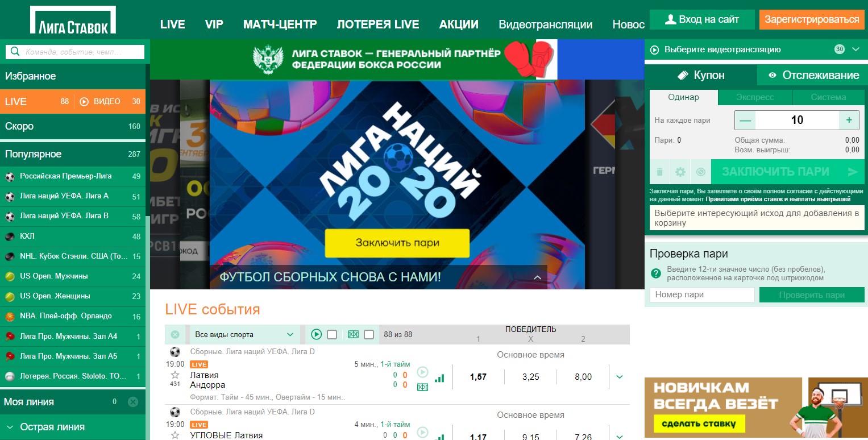The width and height of the screenshot is (868, 440).
Task: Click the Лотерея. Россия. Stoloto ball icon
Action: (10, 376)
